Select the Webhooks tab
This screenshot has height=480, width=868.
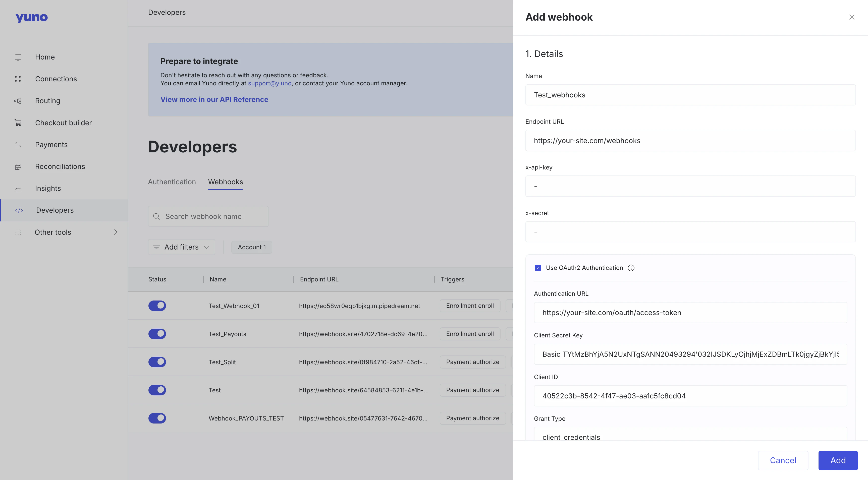pyautogui.click(x=225, y=182)
